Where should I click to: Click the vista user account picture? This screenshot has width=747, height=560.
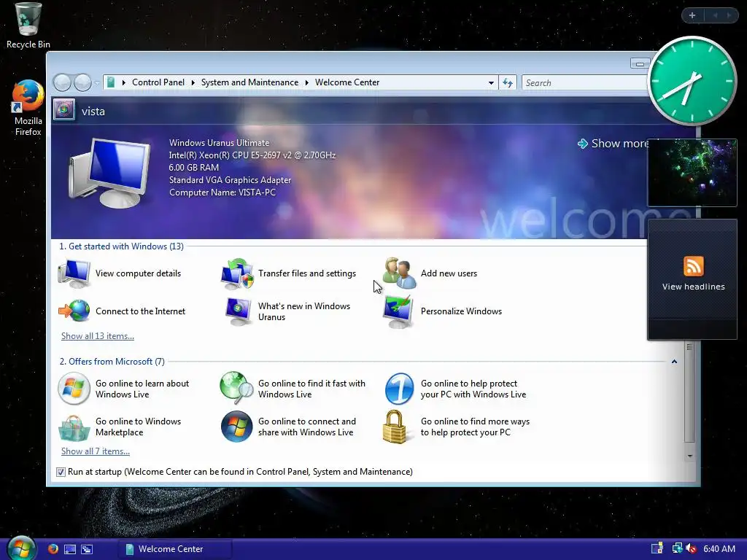point(64,110)
